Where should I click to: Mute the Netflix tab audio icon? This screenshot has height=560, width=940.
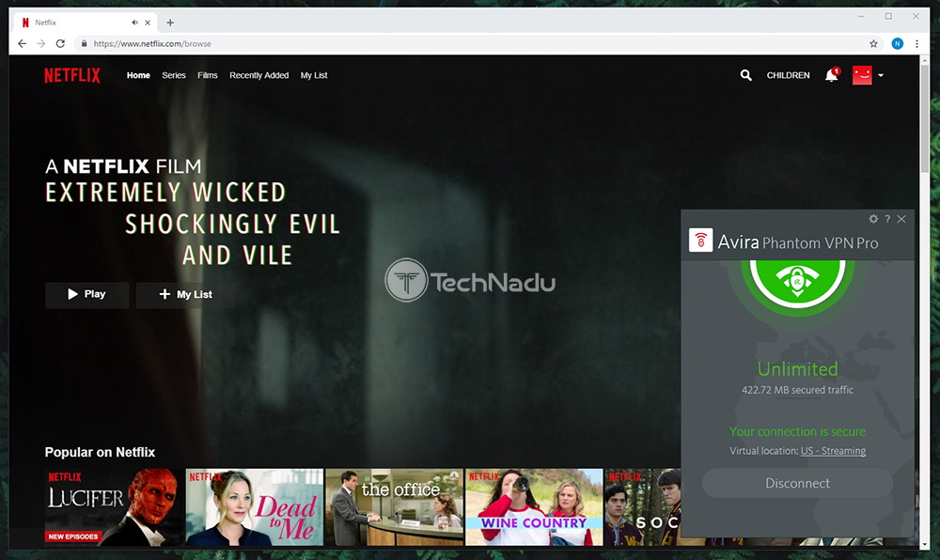coord(134,23)
